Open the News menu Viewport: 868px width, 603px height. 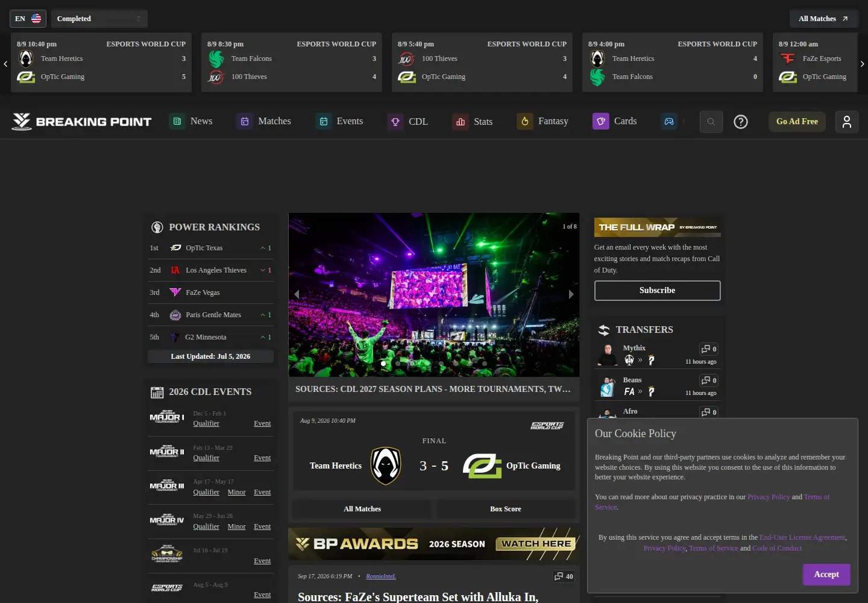[x=191, y=122]
